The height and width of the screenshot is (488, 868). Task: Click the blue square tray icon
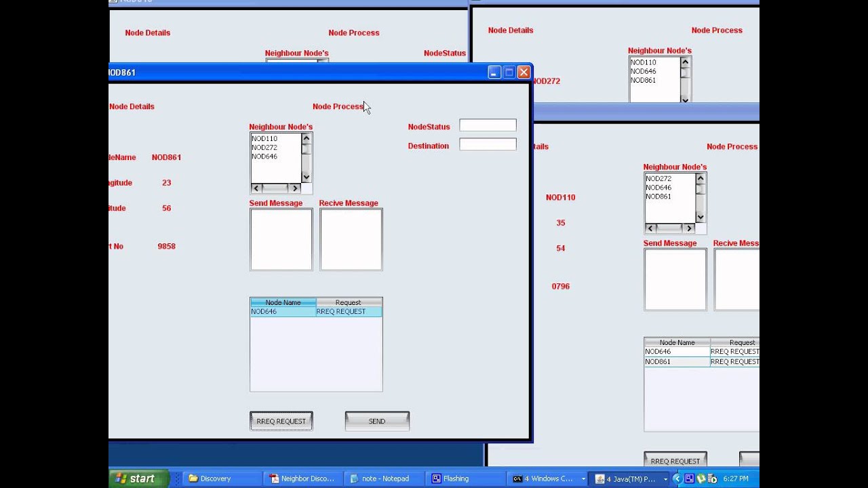pyautogui.click(x=689, y=479)
